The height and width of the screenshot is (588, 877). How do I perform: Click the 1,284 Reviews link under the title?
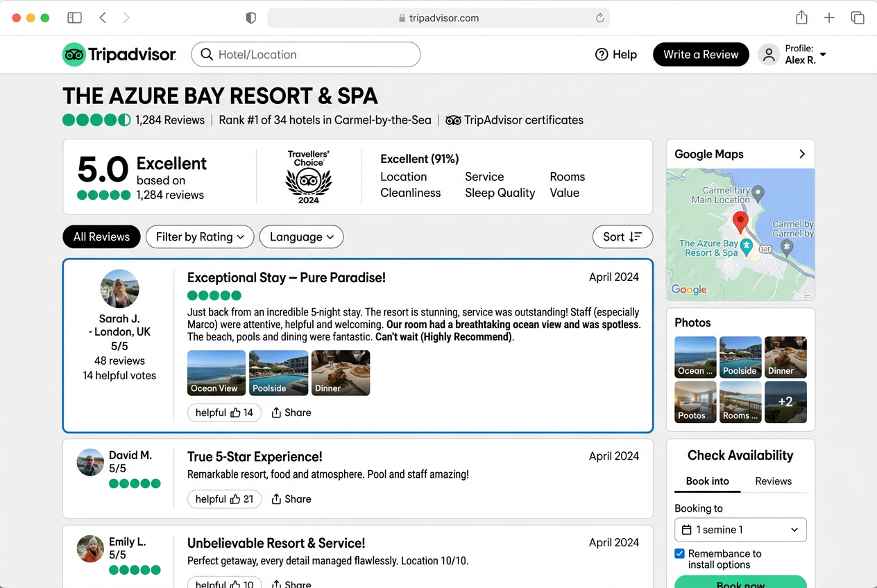(170, 120)
